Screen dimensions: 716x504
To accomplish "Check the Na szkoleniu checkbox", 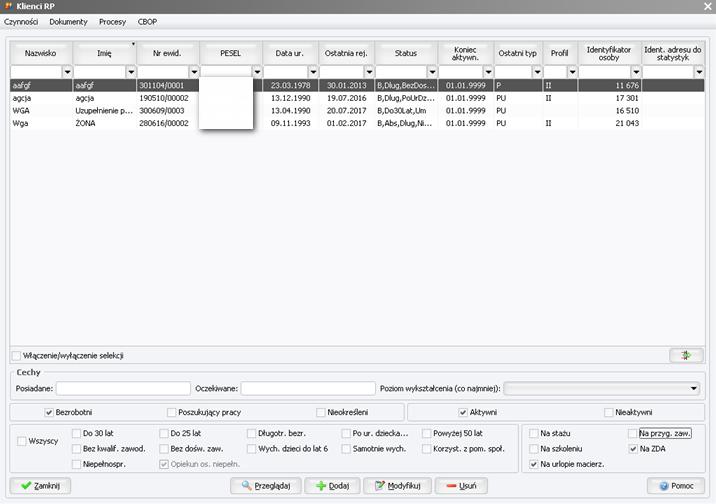I will pyautogui.click(x=533, y=449).
